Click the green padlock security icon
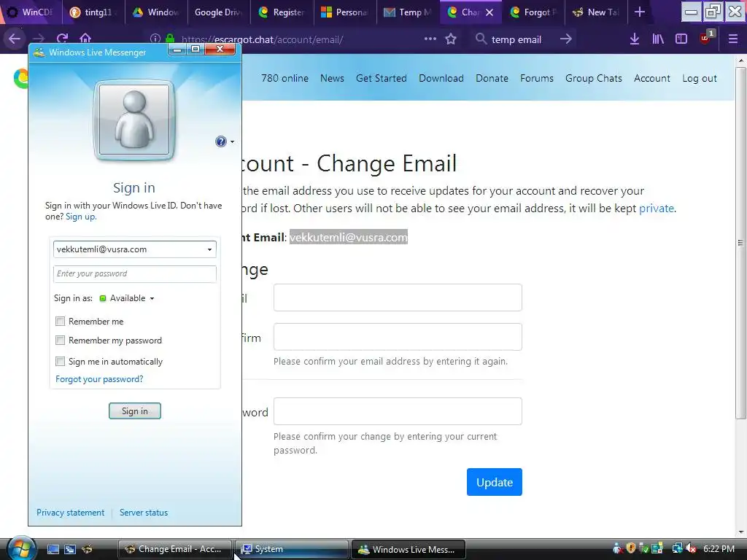The width and height of the screenshot is (747, 560). coord(169,39)
